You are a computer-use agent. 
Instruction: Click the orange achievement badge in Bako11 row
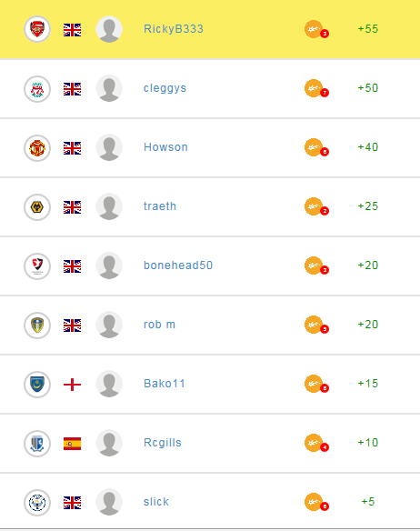[x=316, y=384]
